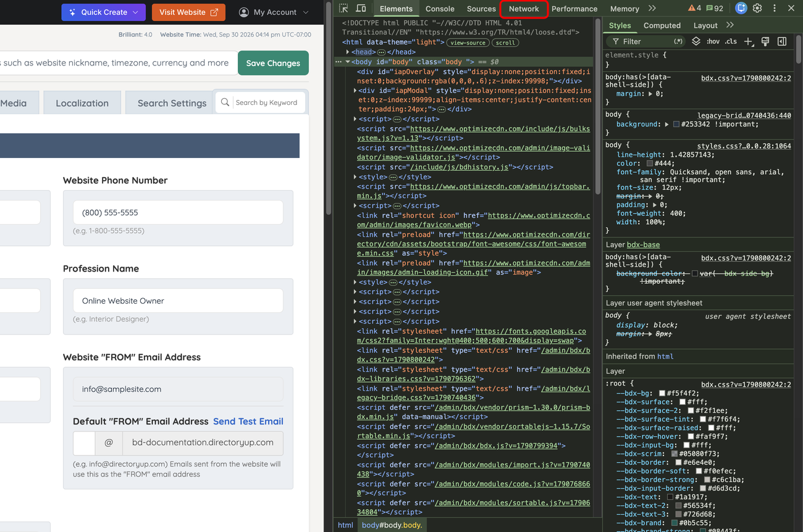Show the 4 warnings issue counter
This screenshot has width=803, height=532.
pos(695,9)
